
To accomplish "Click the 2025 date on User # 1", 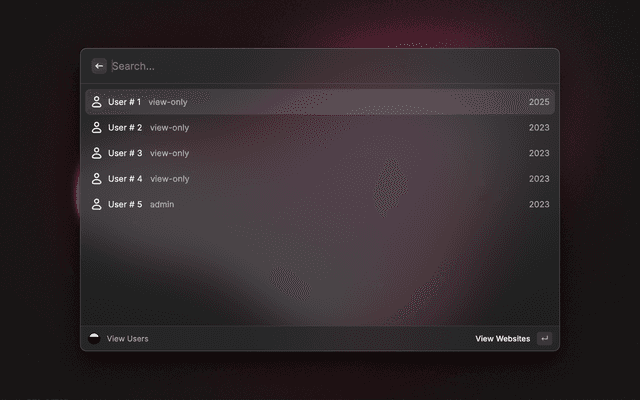I will 539,102.
